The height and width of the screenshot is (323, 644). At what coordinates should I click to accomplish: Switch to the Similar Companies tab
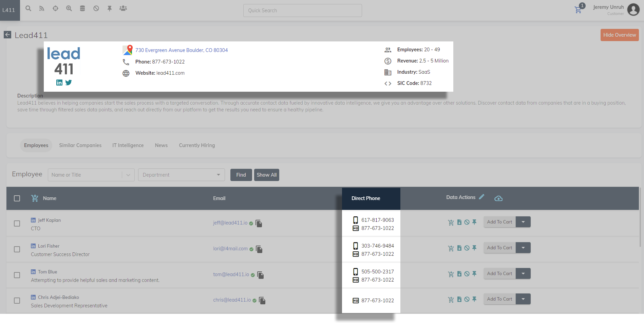80,145
